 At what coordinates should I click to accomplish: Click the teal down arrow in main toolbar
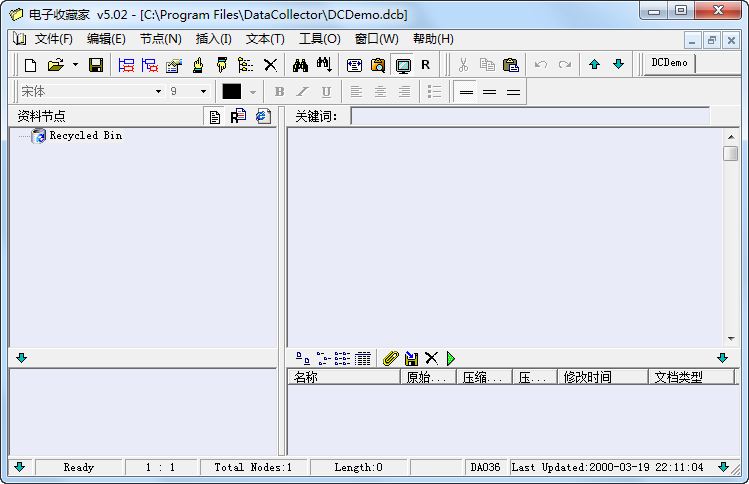618,64
